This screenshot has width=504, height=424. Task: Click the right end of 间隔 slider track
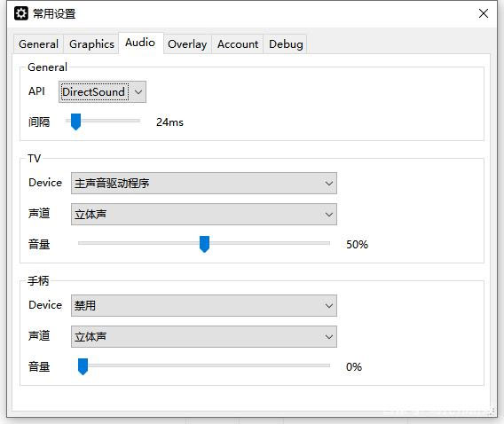[138, 121]
